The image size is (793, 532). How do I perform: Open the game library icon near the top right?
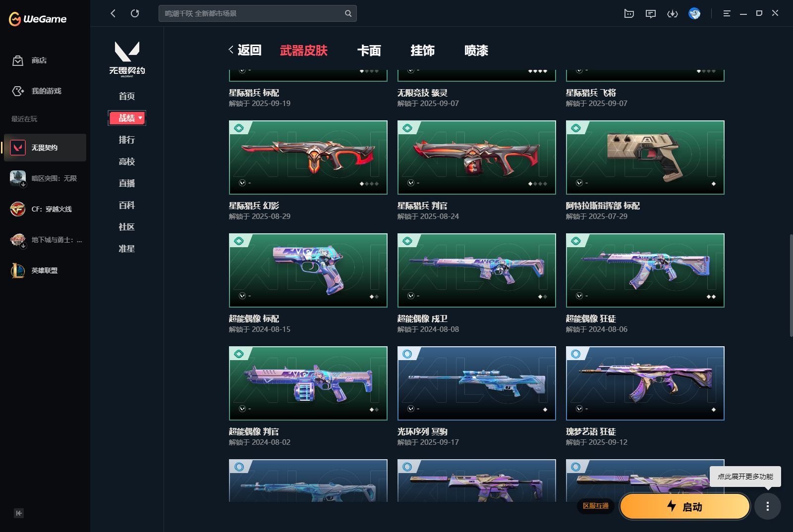pyautogui.click(x=628, y=13)
